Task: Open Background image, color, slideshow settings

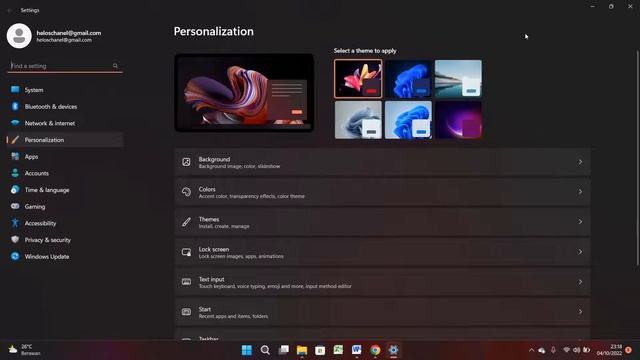Action: click(382, 162)
